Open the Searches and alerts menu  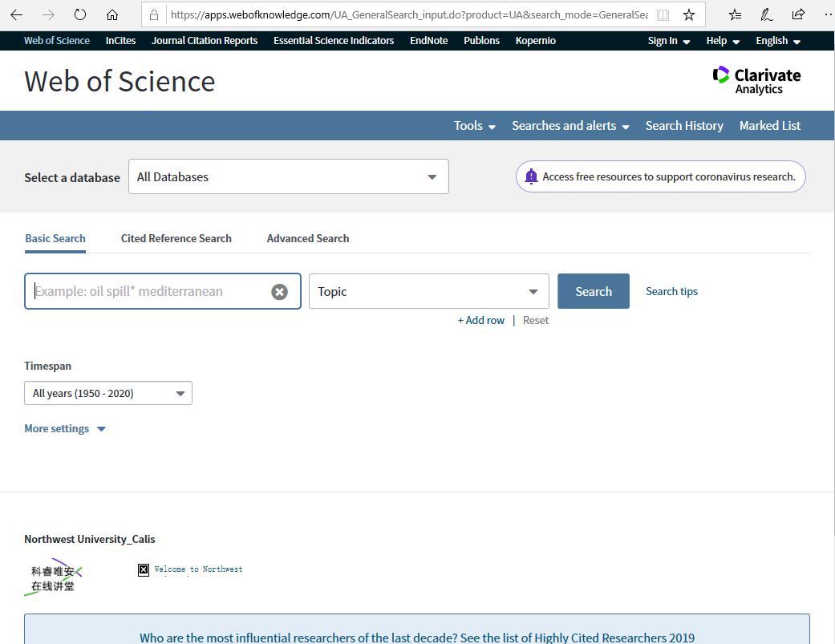570,125
